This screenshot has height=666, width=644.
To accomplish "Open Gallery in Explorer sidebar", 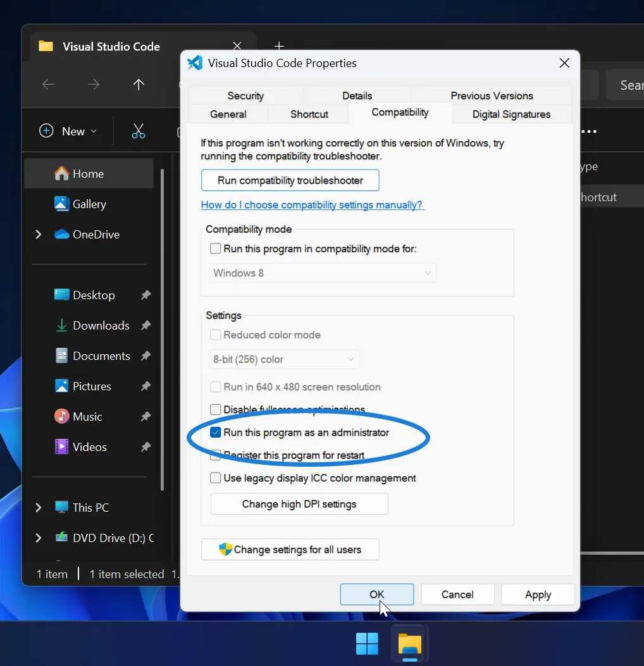I will tap(89, 204).
